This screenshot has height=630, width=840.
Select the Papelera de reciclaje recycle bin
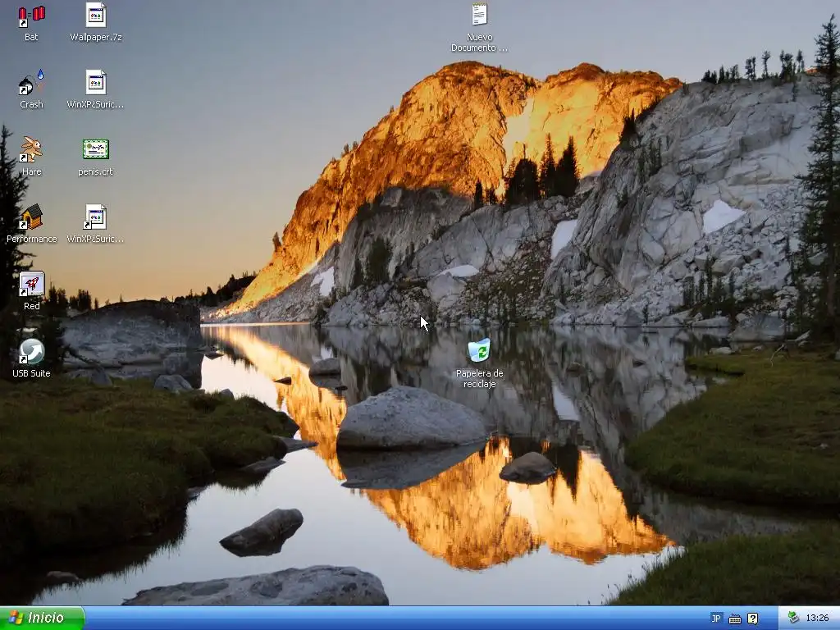pyautogui.click(x=479, y=350)
